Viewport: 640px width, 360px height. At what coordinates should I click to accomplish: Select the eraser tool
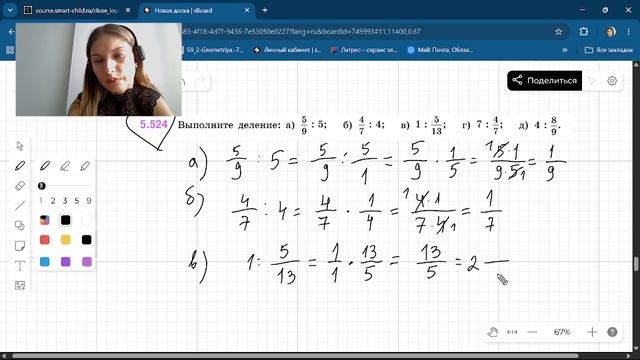pyautogui.click(x=20, y=186)
